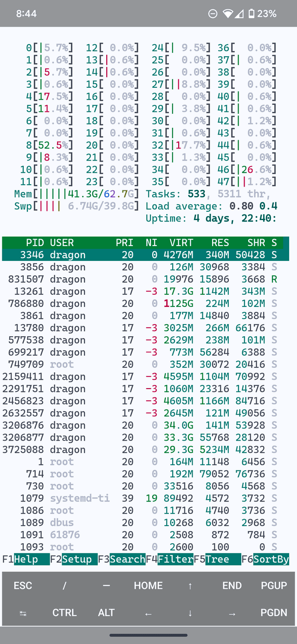Open F2 Setup menu
The image size is (297, 644).
coord(74,559)
